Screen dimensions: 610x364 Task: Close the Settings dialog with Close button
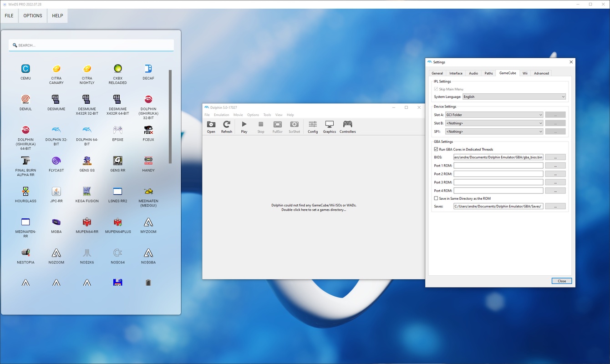tap(561, 281)
